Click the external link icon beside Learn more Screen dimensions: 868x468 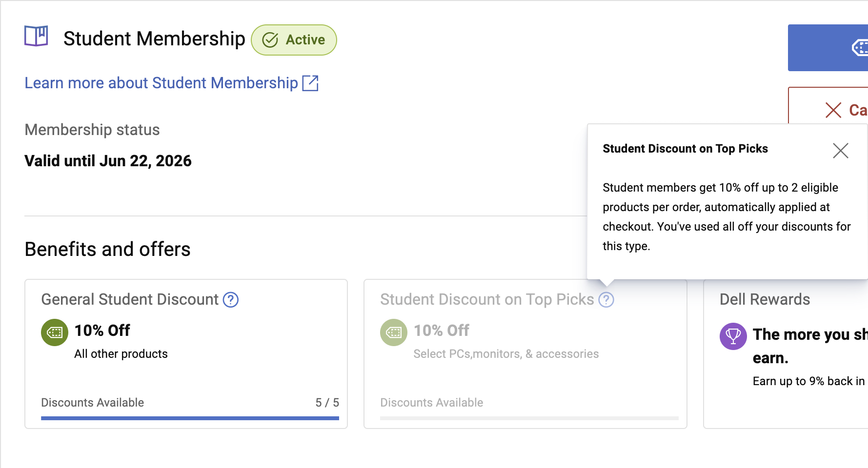(x=310, y=83)
